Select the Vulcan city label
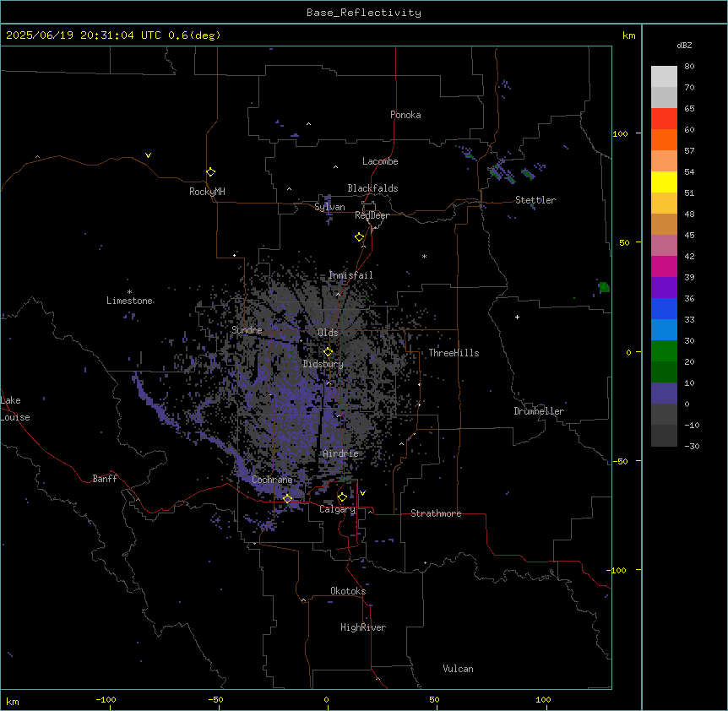 click(459, 669)
